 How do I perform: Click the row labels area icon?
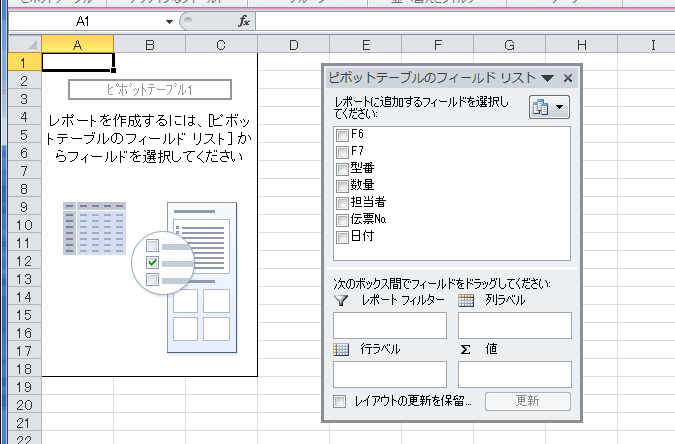pos(341,349)
